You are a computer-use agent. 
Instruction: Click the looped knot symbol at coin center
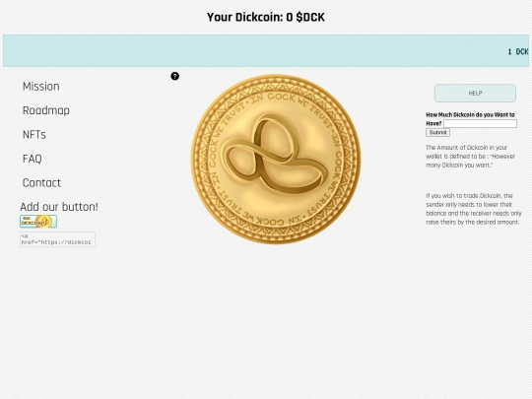[x=276, y=155]
